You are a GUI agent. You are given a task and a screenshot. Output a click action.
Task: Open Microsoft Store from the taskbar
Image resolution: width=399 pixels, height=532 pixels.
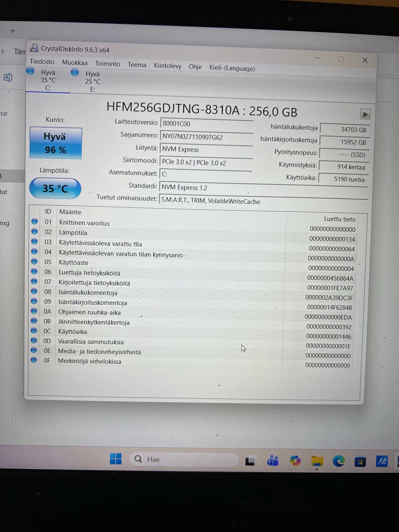[360, 461]
